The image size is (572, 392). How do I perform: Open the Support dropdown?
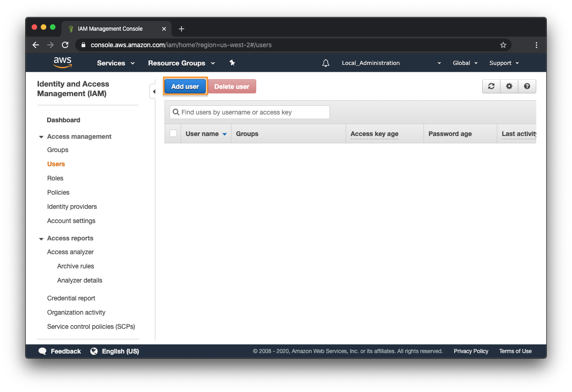[x=504, y=63]
